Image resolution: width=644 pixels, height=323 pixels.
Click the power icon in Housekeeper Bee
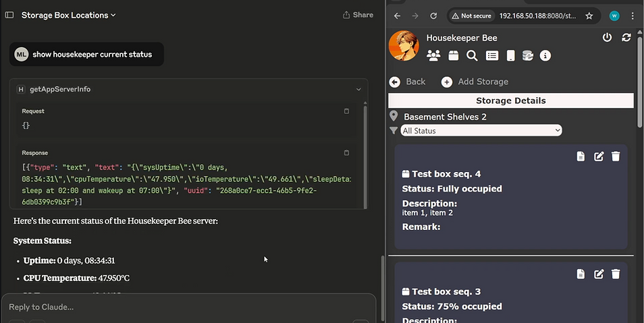click(607, 38)
